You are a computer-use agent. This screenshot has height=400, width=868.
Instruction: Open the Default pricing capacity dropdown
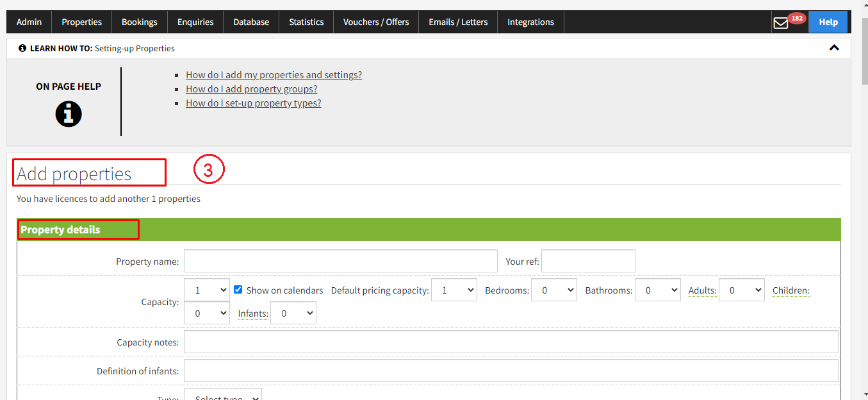point(454,290)
